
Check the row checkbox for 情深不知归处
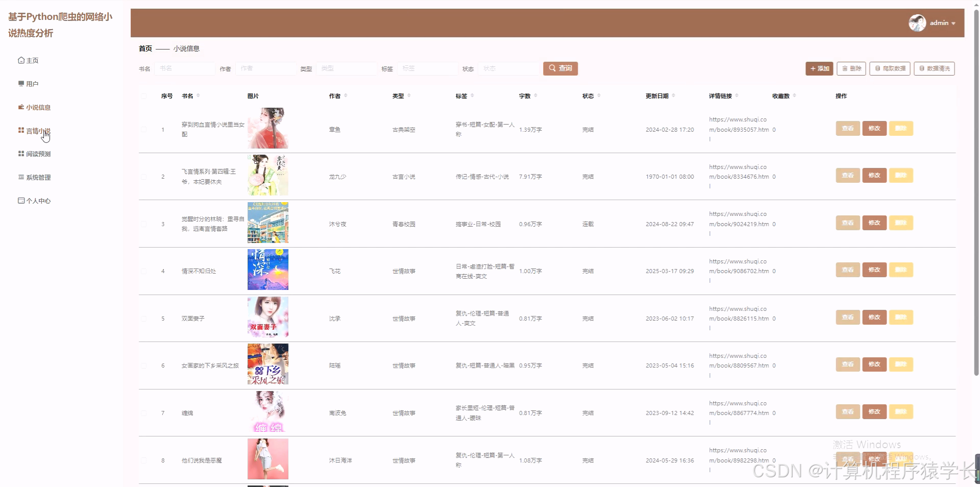click(x=143, y=271)
